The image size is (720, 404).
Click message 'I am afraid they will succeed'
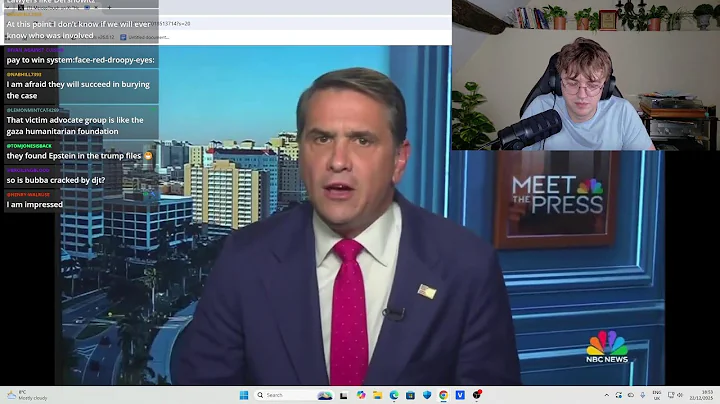coord(78,90)
